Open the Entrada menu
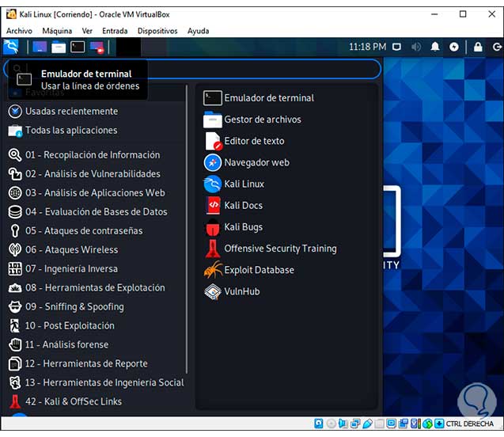Screen dimensions: 504x437 (x=115, y=31)
